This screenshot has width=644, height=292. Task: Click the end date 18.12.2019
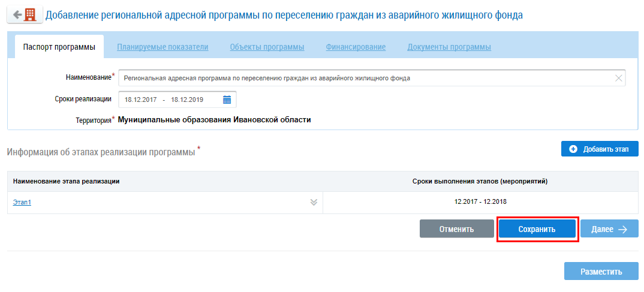pos(186,100)
